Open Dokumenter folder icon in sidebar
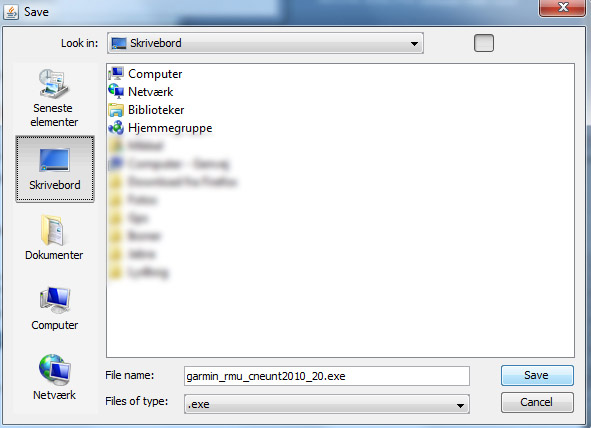 pyautogui.click(x=54, y=237)
